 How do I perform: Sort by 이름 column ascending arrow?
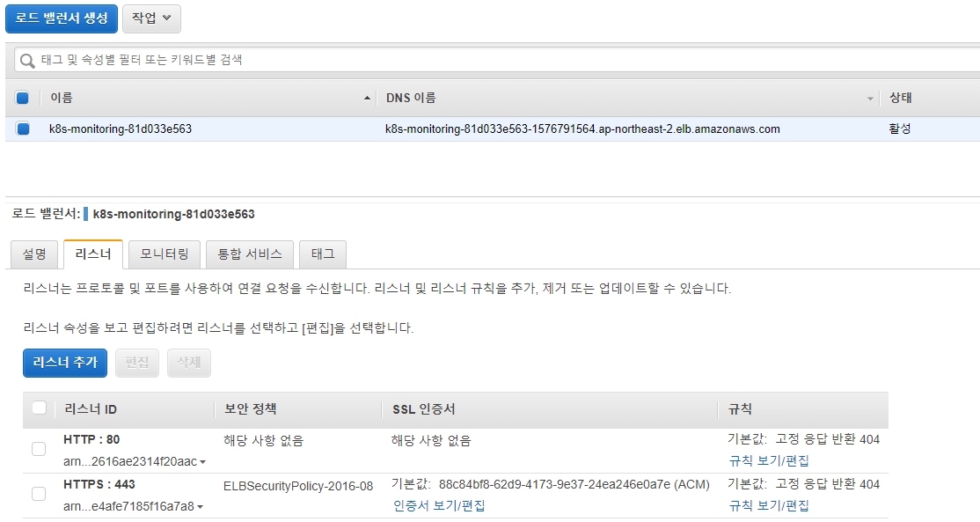pyautogui.click(x=367, y=98)
